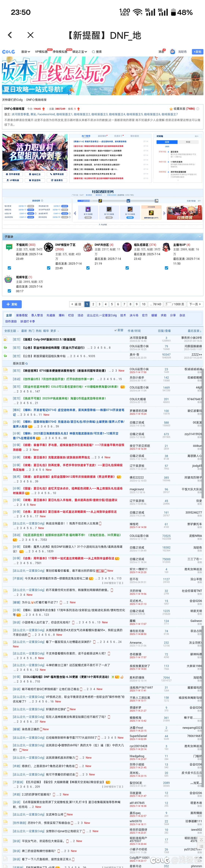Open 福利汇总 shortcut

(x=35, y=174)
